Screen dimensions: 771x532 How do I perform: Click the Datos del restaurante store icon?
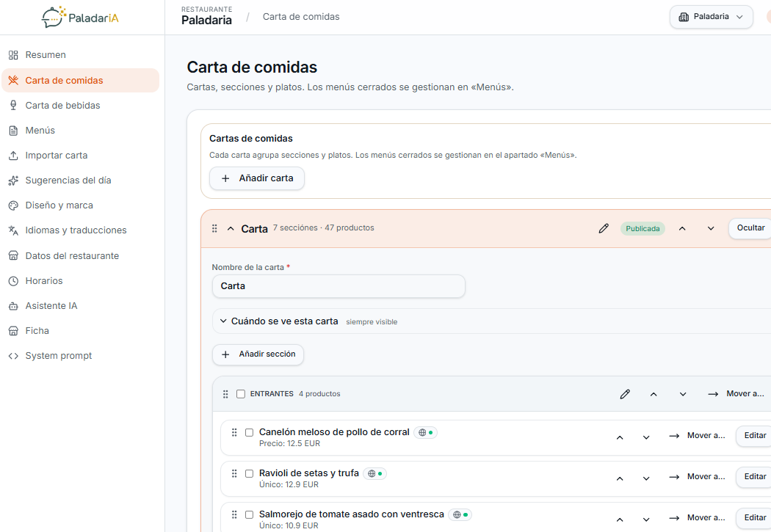click(x=13, y=256)
